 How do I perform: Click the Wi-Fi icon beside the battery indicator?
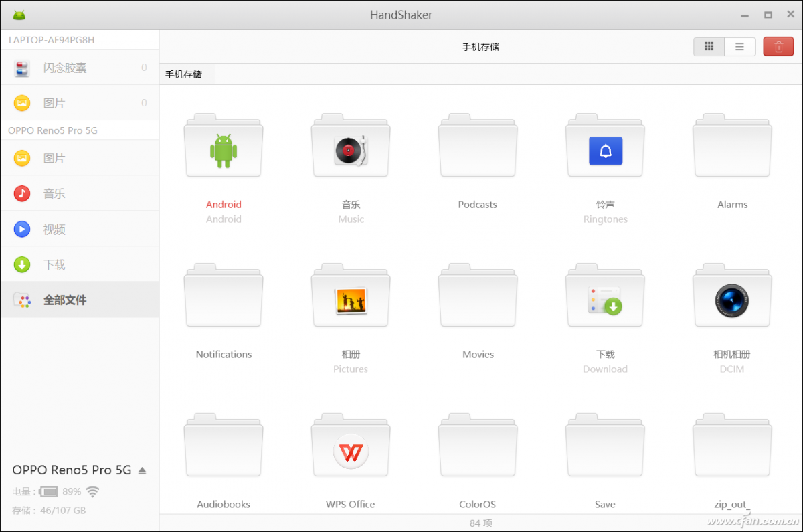92,491
